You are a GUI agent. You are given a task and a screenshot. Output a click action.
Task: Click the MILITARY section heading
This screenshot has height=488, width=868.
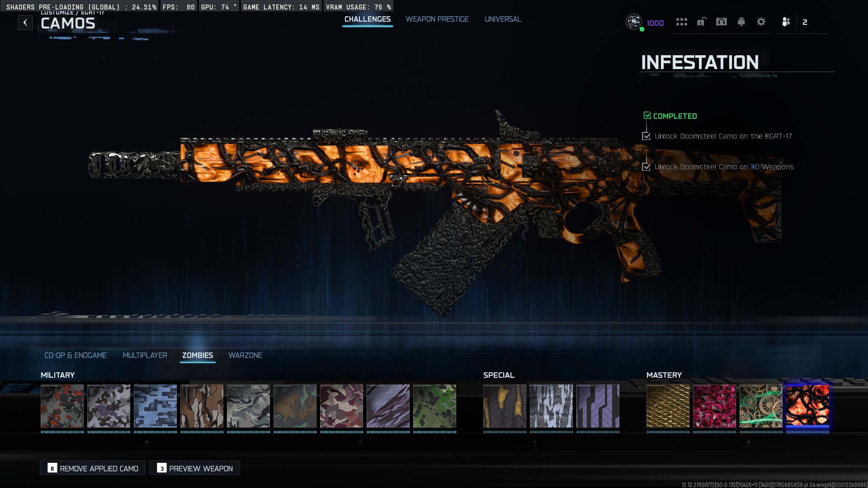tap(57, 375)
